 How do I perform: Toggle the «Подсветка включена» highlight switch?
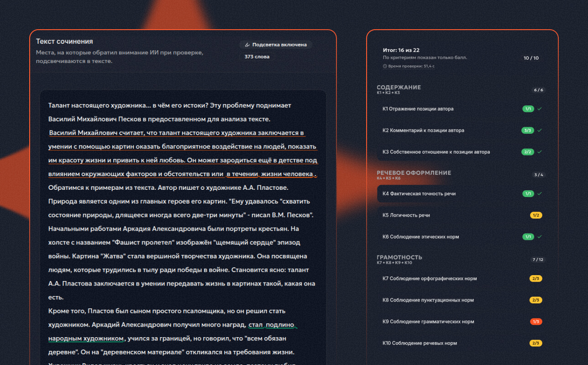click(x=276, y=45)
